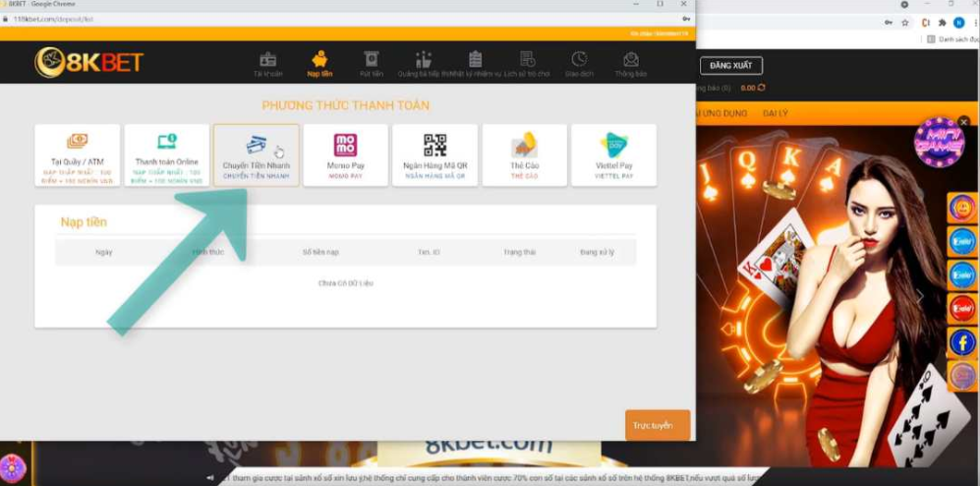This screenshot has height=486, width=980.
Task: Open the Thông báo envelope icon
Action: tap(630, 64)
